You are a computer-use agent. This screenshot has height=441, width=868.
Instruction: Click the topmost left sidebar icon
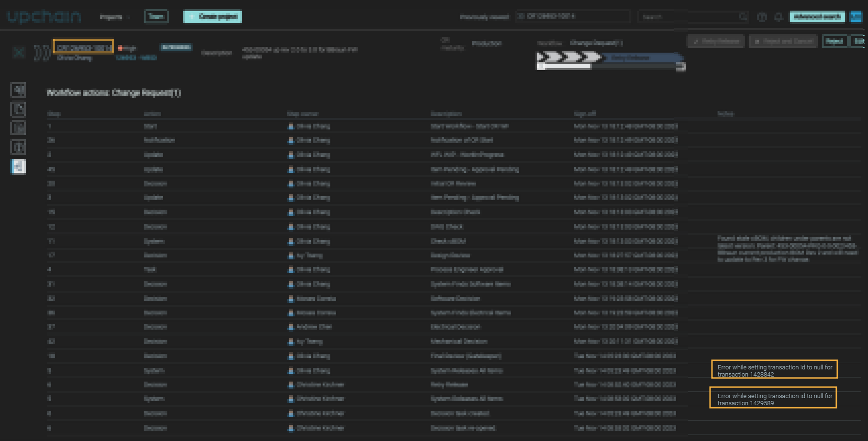18,90
